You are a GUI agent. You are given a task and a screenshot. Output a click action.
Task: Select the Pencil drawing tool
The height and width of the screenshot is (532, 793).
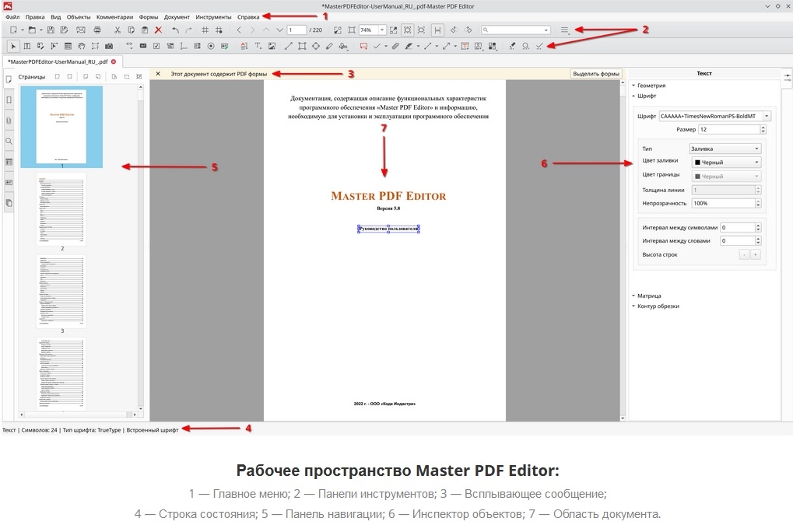coord(329,46)
